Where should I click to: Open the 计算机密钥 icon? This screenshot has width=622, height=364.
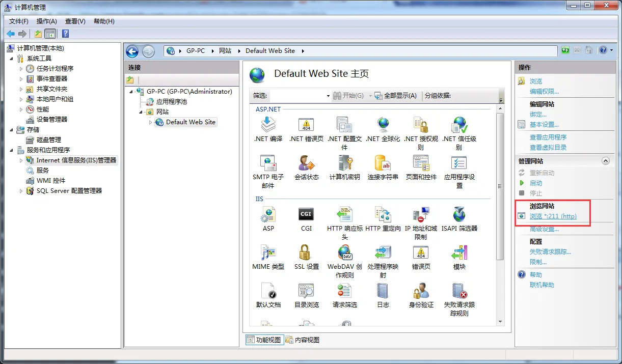coord(344,163)
